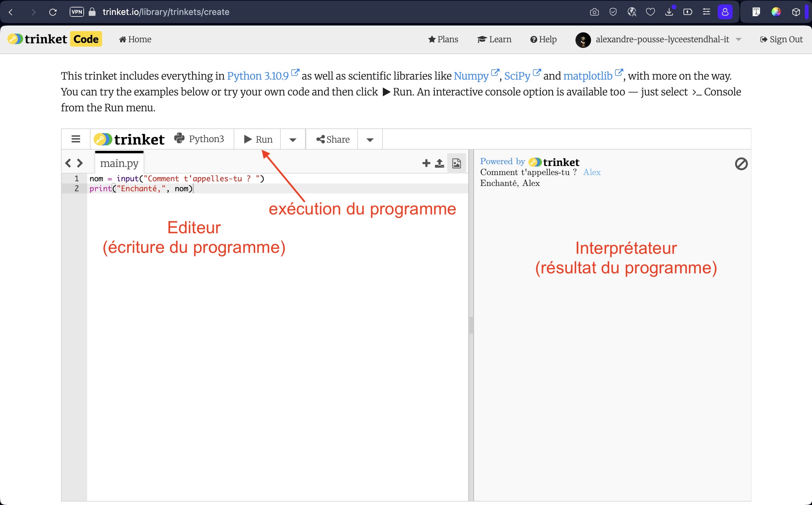This screenshot has height=505, width=812.
Task: Open the image library icon
Action: point(456,163)
